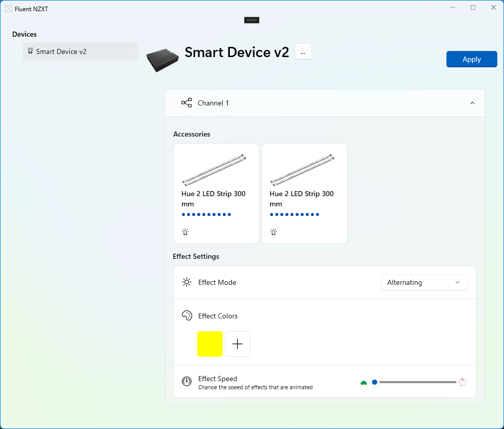Image resolution: width=504 pixels, height=429 pixels.
Task: Click the Devices heading
Action: (x=24, y=34)
